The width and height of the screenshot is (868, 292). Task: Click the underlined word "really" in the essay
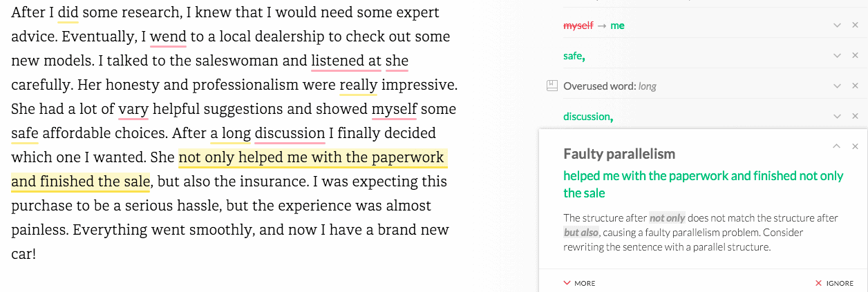click(x=358, y=85)
